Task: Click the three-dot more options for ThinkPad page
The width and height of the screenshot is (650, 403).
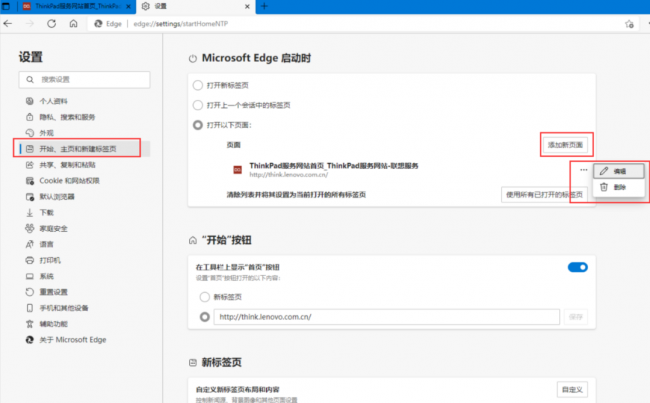Action: (x=584, y=170)
